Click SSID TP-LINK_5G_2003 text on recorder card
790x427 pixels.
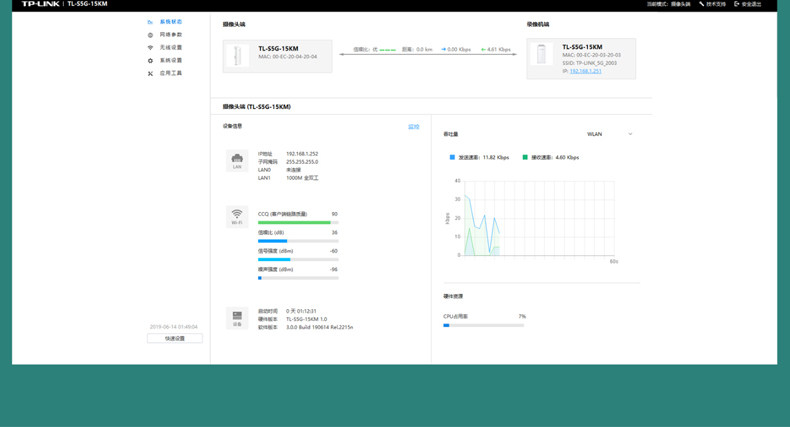pos(589,63)
